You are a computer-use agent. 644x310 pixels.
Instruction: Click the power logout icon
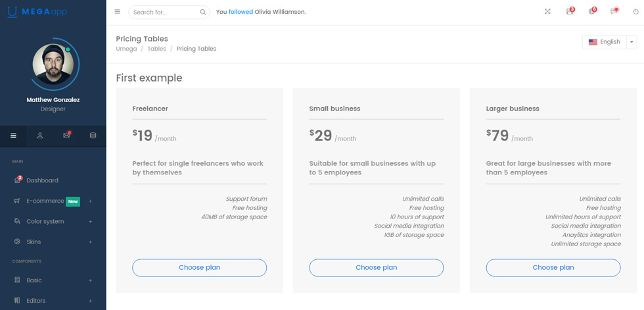click(x=636, y=12)
